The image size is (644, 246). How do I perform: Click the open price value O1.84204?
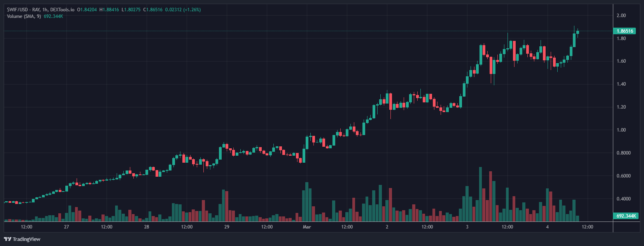(87, 10)
